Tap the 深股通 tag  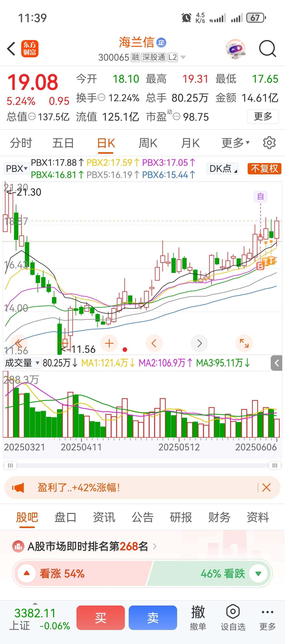[154, 58]
